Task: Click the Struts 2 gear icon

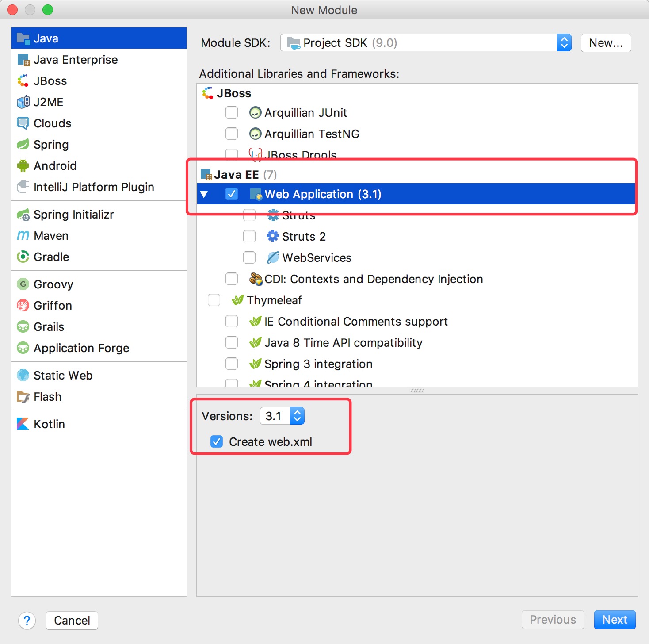Action: point(273,236)
